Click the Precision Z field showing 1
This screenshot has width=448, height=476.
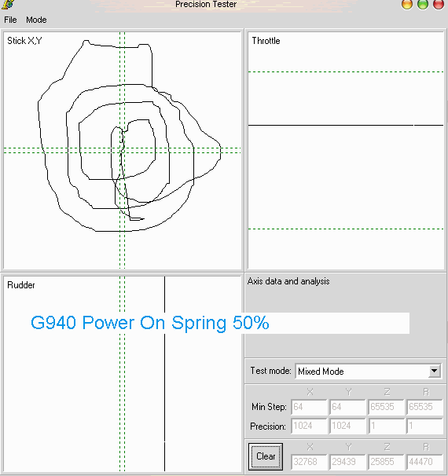point(387,426)
